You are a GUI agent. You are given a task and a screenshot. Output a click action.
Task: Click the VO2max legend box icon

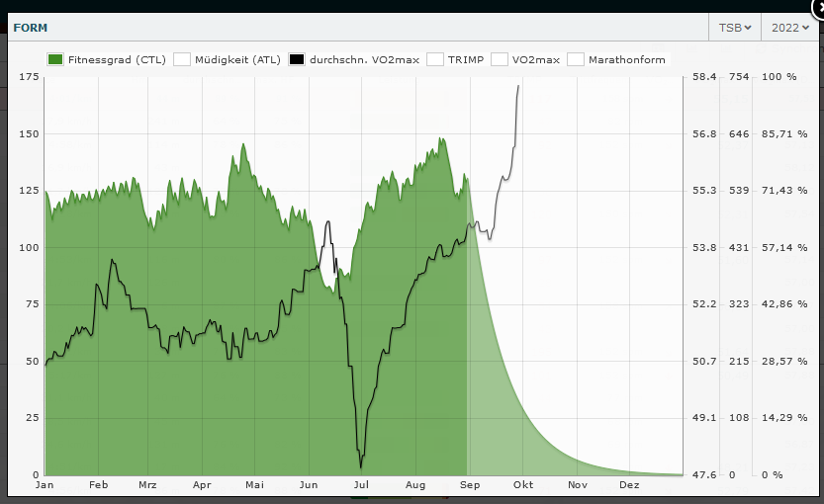[500, 59]
